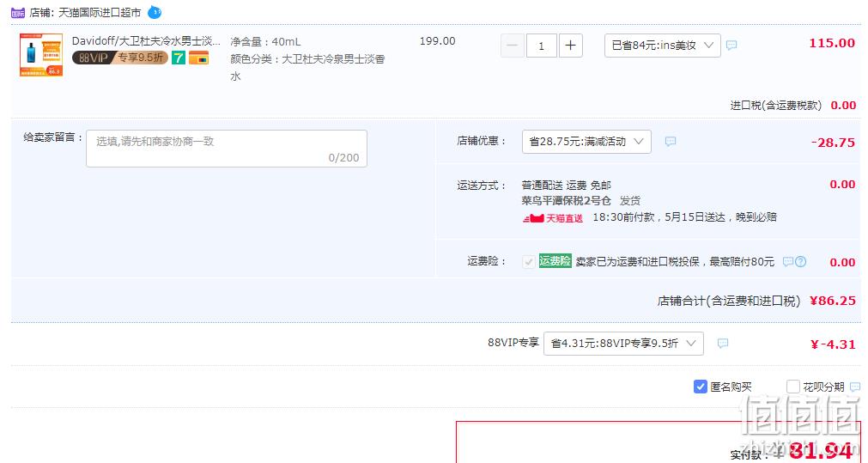Click the comment icon beside 花呗分期
868x463 pixels.
855,387
